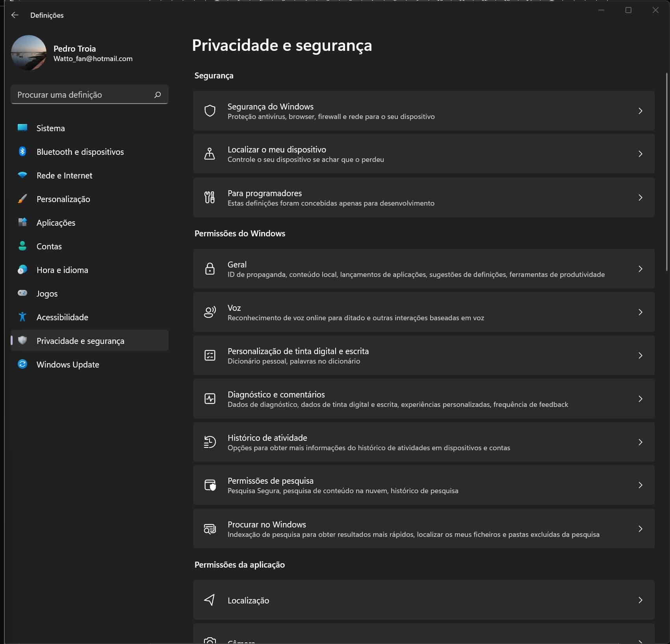The image size is (670, 644).
Task: Switch to Rede e Internet settings
Action: coord(64,176)
